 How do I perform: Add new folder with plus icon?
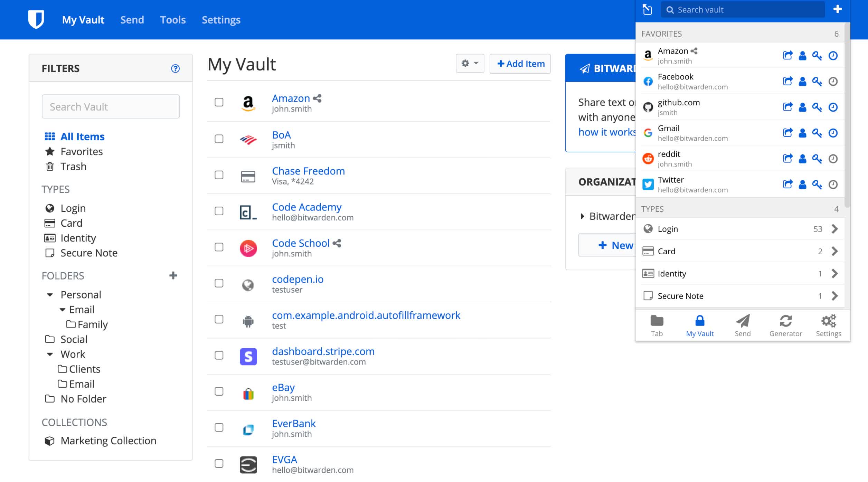point(173,275)
